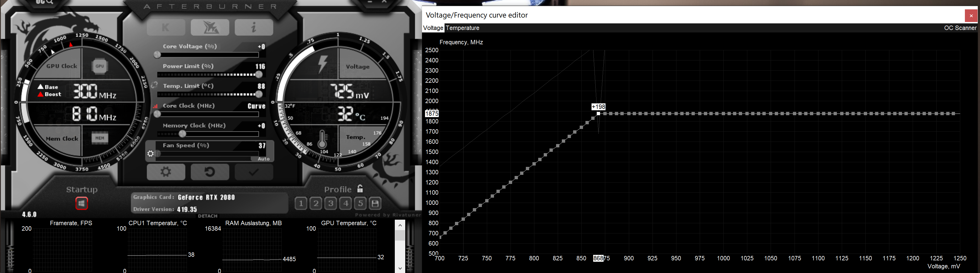
Task: Click the Voltage, mV axis label
Action: click(943, 266)
